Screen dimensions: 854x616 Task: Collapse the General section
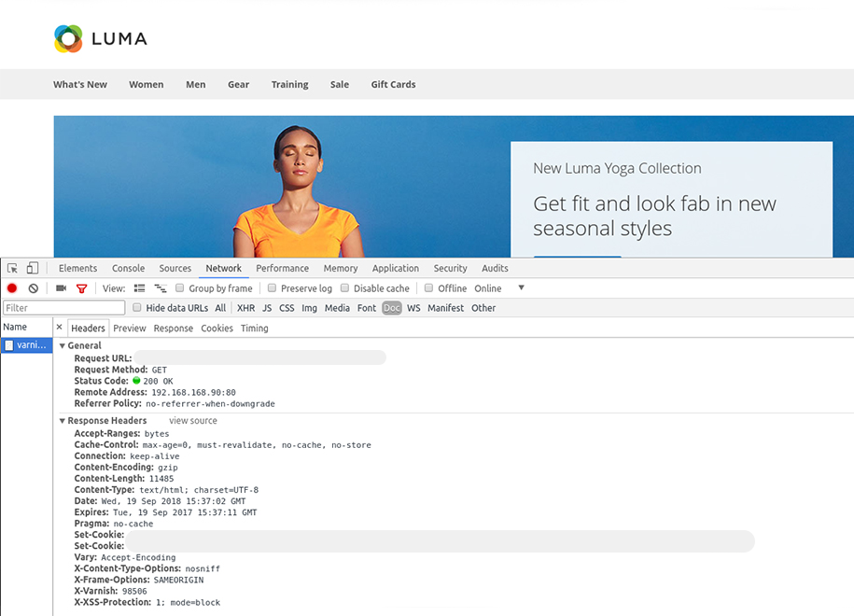coord(61,345)
